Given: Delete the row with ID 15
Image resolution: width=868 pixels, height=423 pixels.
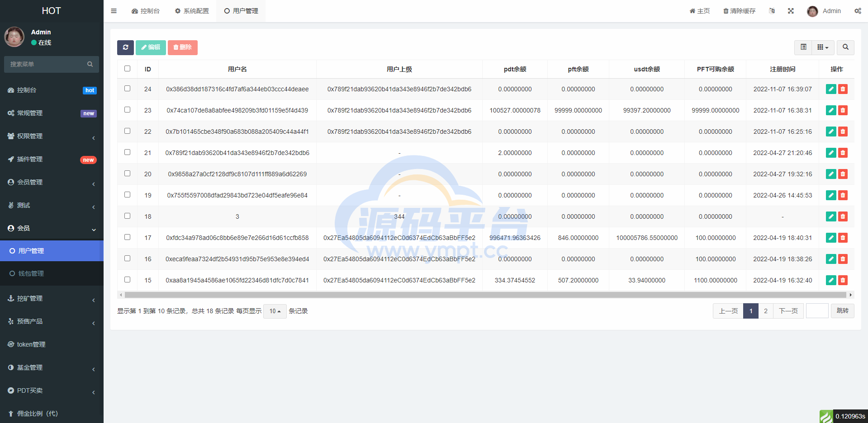Looking at the screenshot, I should point(843,280).
